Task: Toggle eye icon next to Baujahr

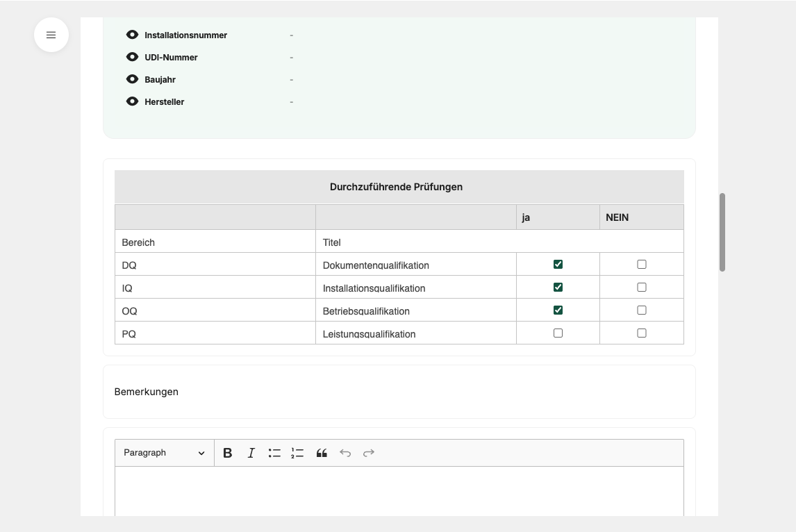Action: (132, 79)
